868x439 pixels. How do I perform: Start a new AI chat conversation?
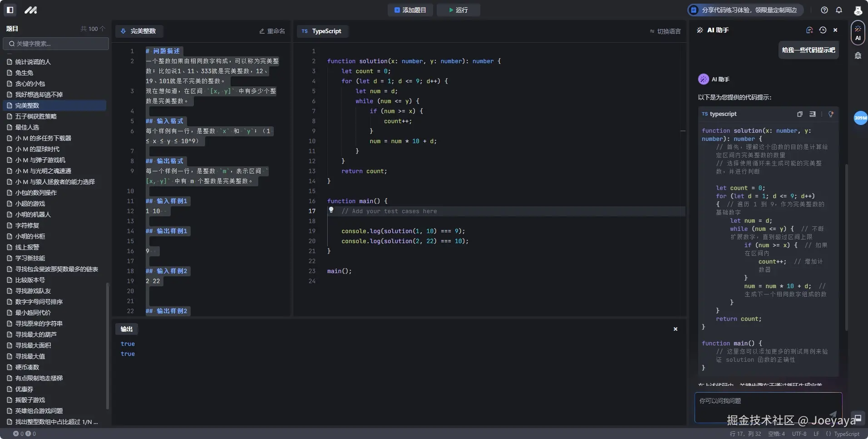click(x=809, y=30)
